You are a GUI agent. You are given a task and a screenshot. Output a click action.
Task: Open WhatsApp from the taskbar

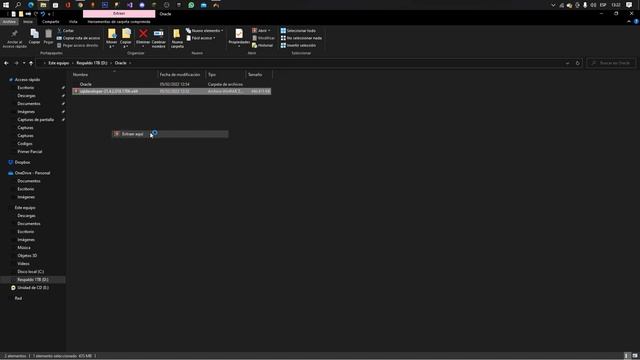coord(191,5)
